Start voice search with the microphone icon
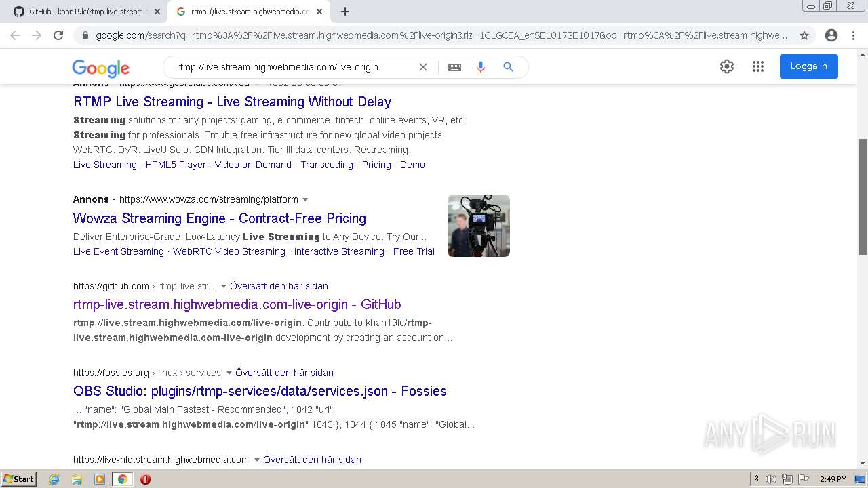 click(481, 67)
